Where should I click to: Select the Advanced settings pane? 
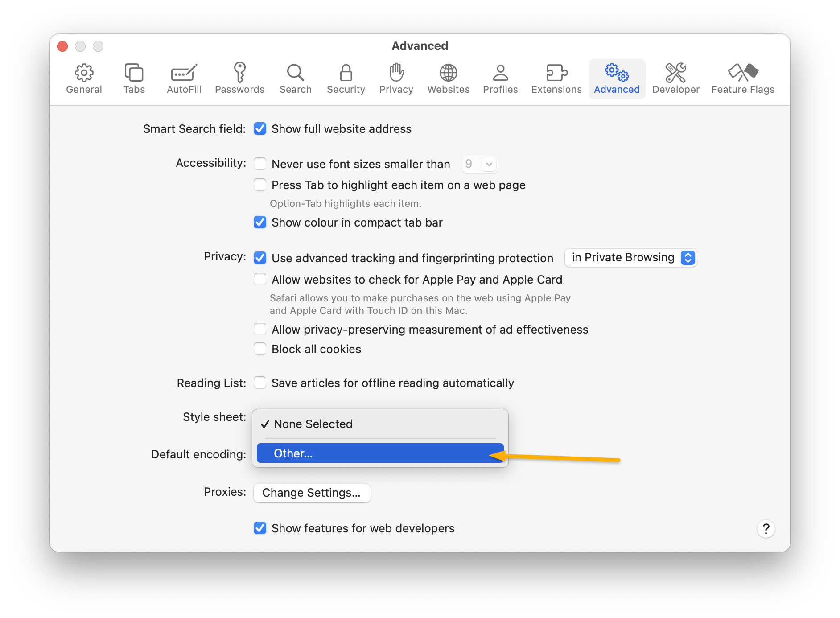click(x=617, y=79)
